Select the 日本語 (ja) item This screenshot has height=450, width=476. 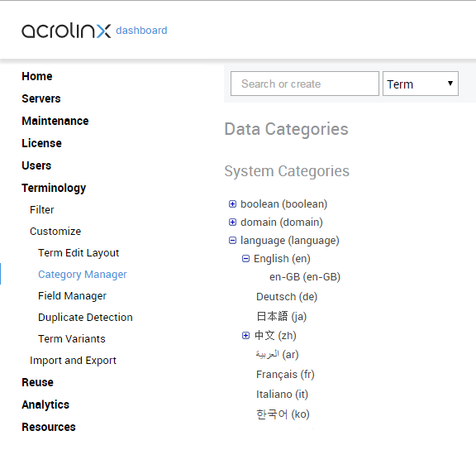point(282,316)
